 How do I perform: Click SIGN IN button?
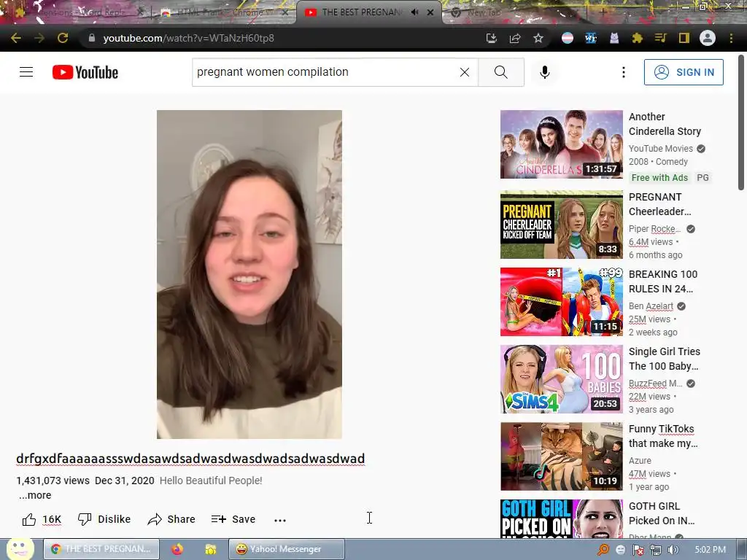pyautogui.click(x=684, y=72)
